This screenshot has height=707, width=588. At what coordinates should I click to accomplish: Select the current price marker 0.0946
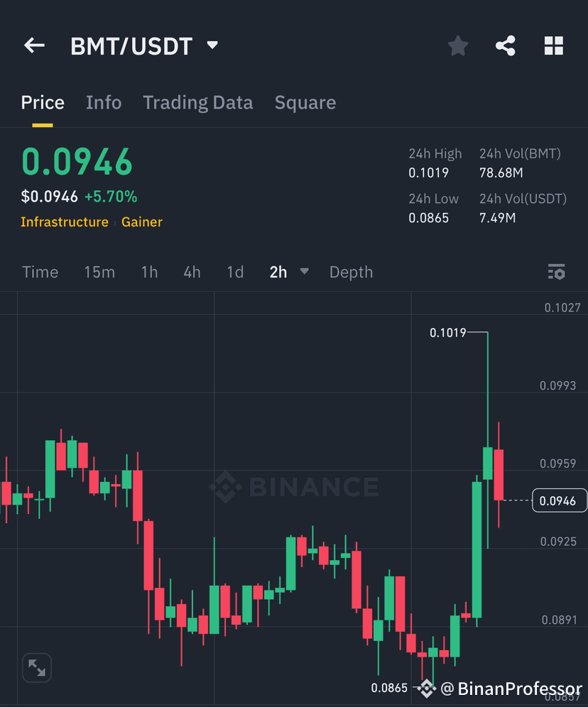(x=560, y=500)
